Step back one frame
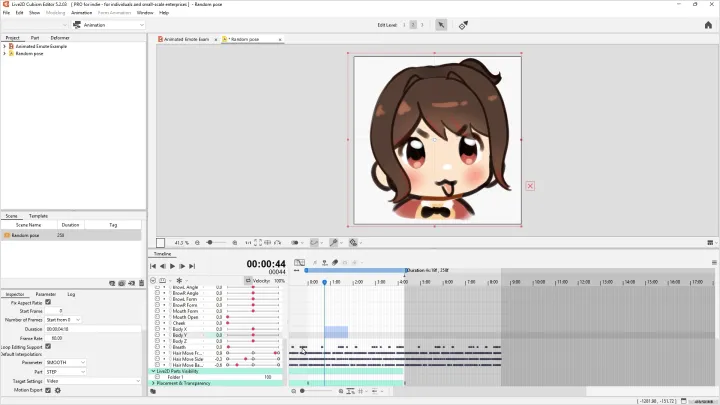Screen dimensions: 720x405 [x=163, y=266]
